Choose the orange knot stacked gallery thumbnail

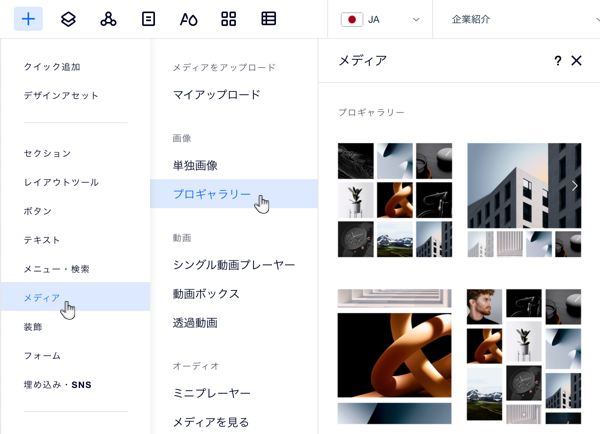coord(394,356)
